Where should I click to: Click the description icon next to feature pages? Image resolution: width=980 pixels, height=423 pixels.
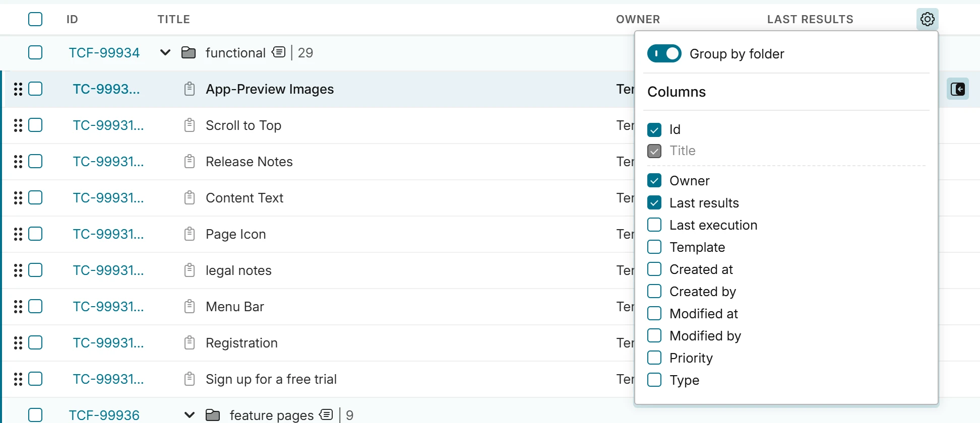pos(326,414)
